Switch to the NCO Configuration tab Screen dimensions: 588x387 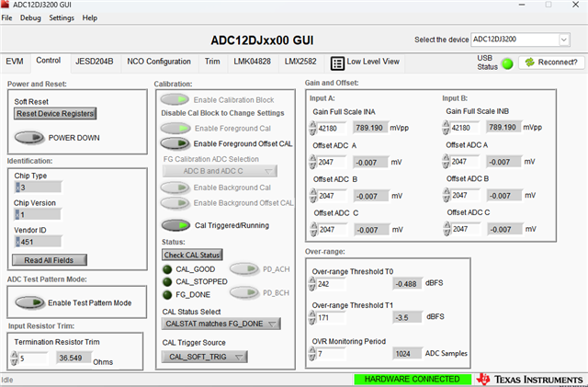pyautogui.click(x=159, y=62)
